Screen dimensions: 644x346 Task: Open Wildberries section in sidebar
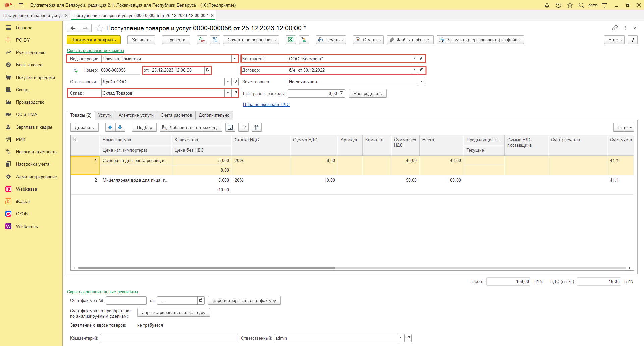tap(27, 226)
